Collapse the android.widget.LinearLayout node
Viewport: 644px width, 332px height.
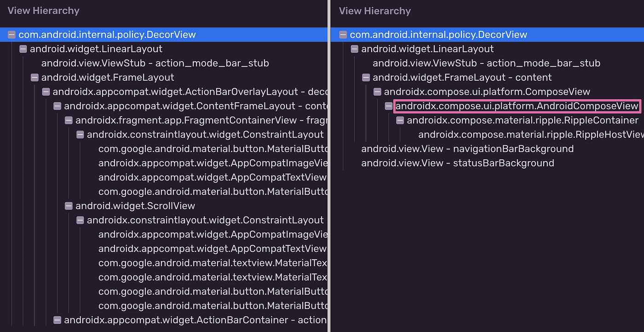pos(23,49)
